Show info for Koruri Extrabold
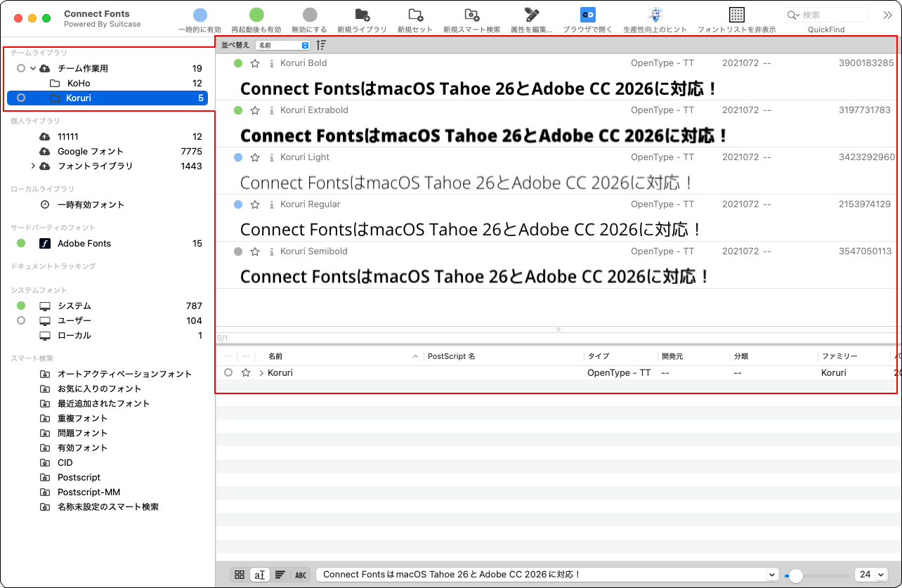Viewport: 902px width, 588px height. click(x=272, y=110)
